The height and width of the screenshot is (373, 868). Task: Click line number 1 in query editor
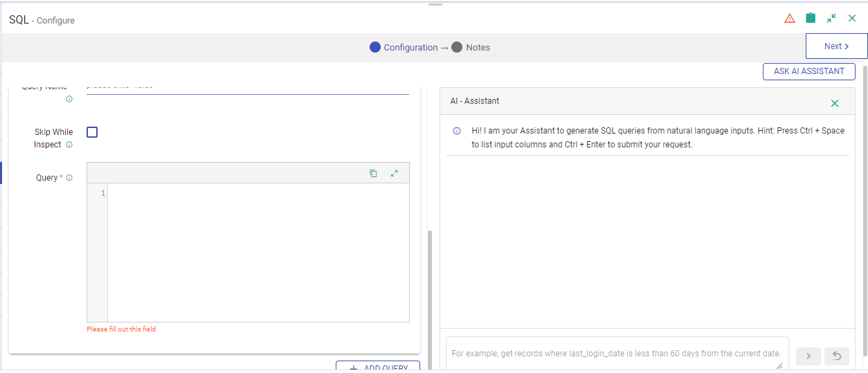pyautogui.click(x=103, y=193)
